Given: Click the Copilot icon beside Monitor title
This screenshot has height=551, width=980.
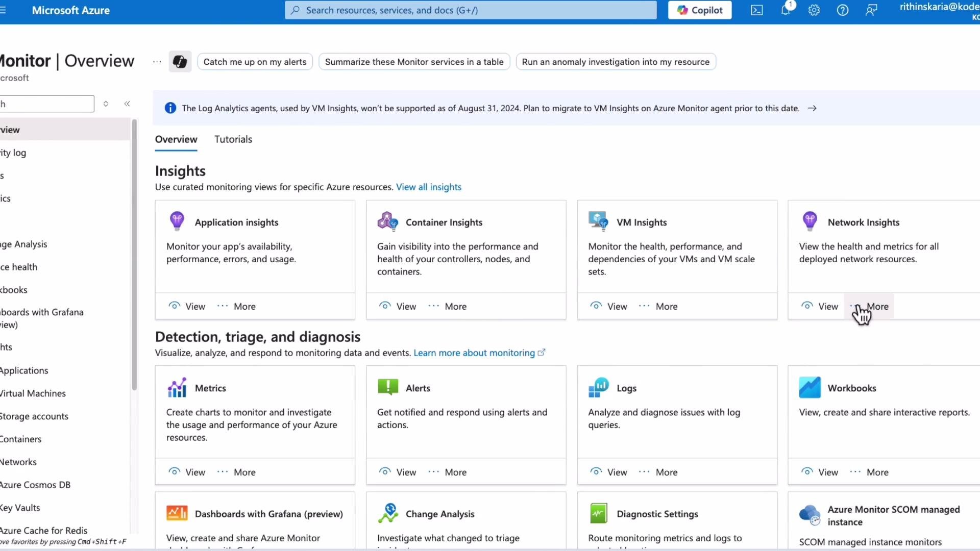Looking at the screenshot, I should 180,62.
